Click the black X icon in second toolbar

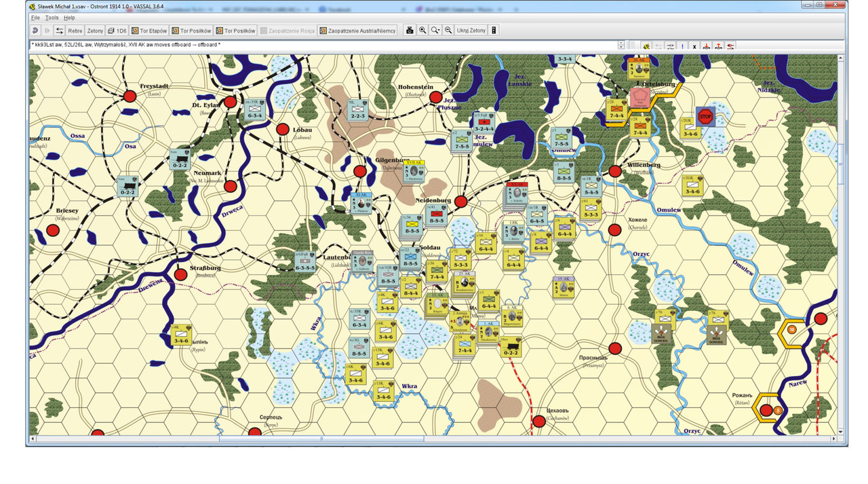(694, 46)
